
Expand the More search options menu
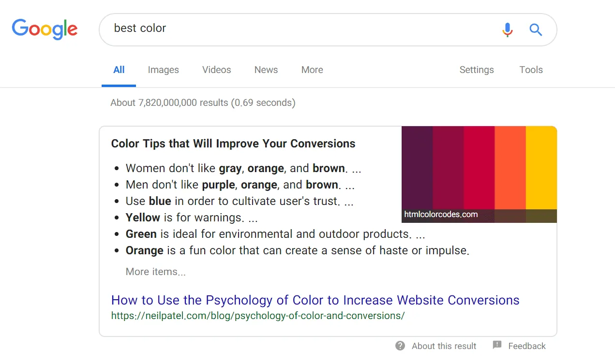[312, 70]
